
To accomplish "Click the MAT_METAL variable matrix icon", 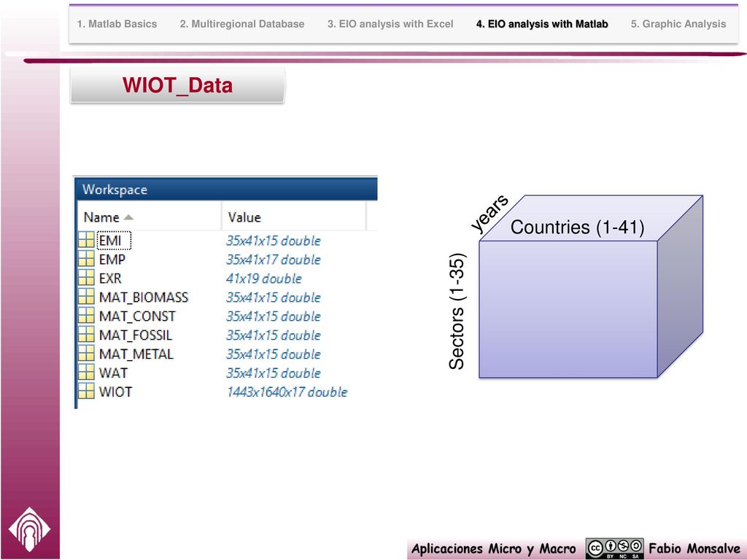I will [x=86, y=354].
